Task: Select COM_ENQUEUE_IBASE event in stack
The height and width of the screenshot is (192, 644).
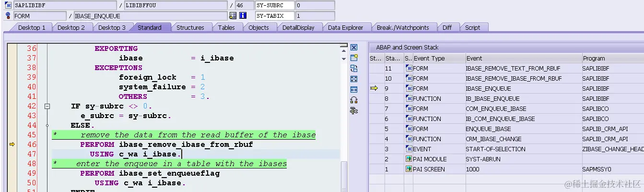Action: point(496,108)
